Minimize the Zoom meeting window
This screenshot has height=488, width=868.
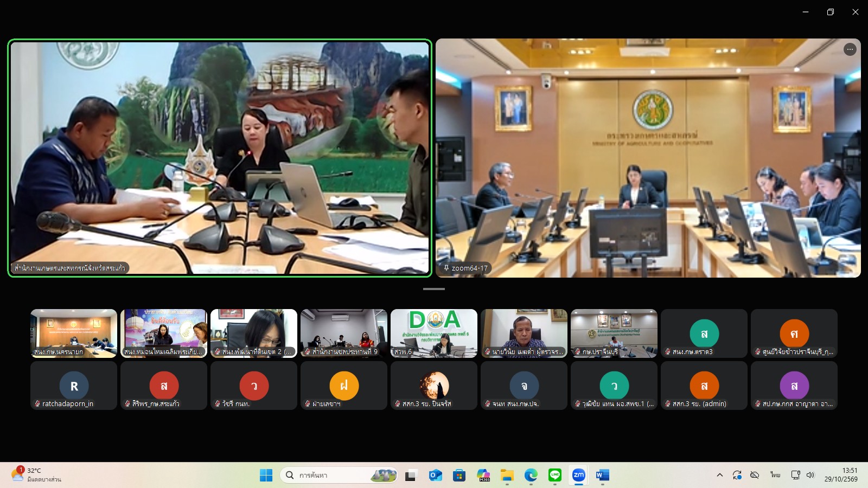tap(806, 12)
